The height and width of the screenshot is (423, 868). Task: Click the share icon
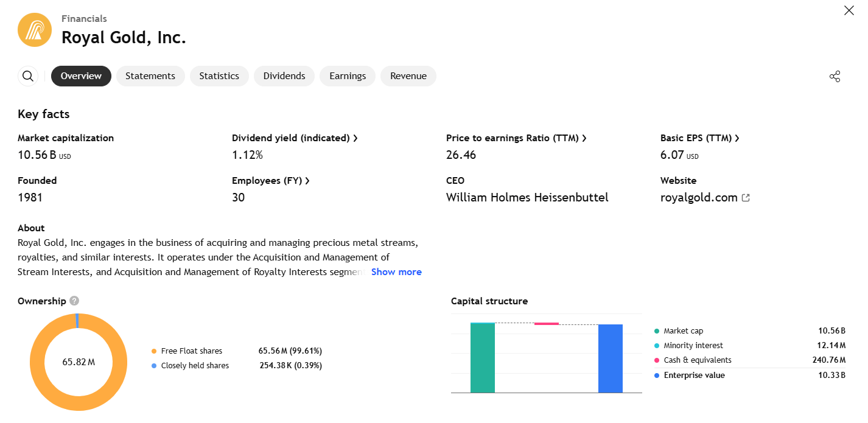click(835, 76)
